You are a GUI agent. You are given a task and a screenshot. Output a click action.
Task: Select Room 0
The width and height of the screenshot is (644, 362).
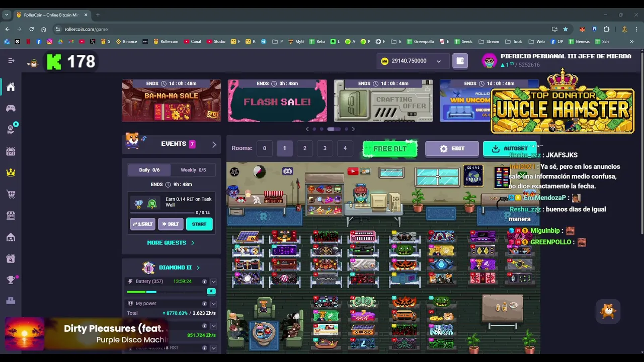coord(264,148)
